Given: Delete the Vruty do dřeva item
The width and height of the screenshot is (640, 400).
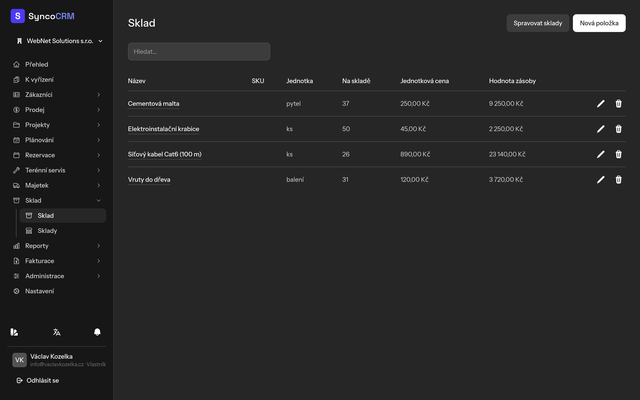Looking at the screenshot, I should [618, 180].
